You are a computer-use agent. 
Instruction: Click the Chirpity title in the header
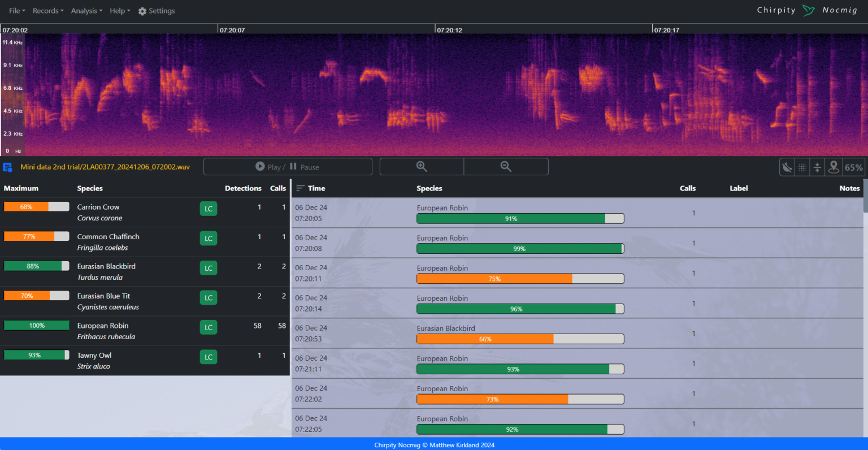776,10
